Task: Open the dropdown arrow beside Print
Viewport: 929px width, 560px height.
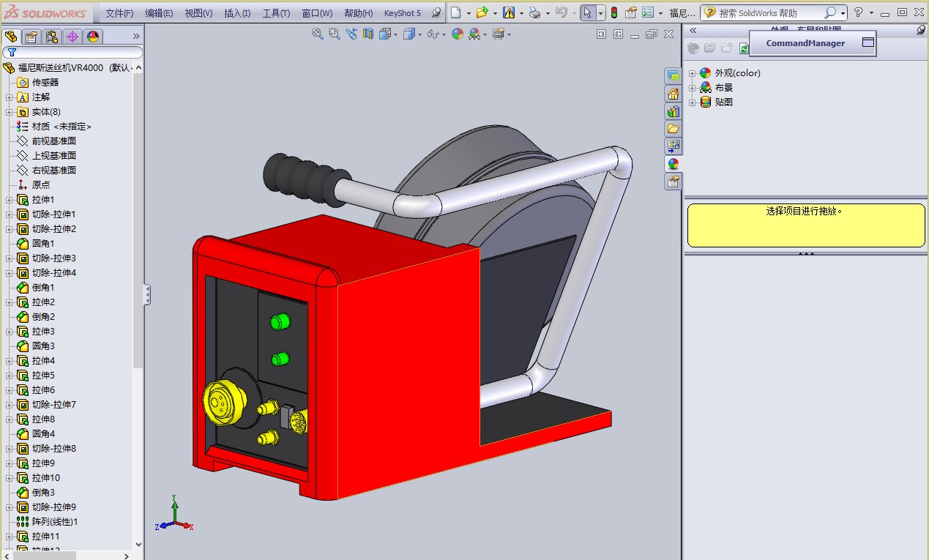Action: 548,13
